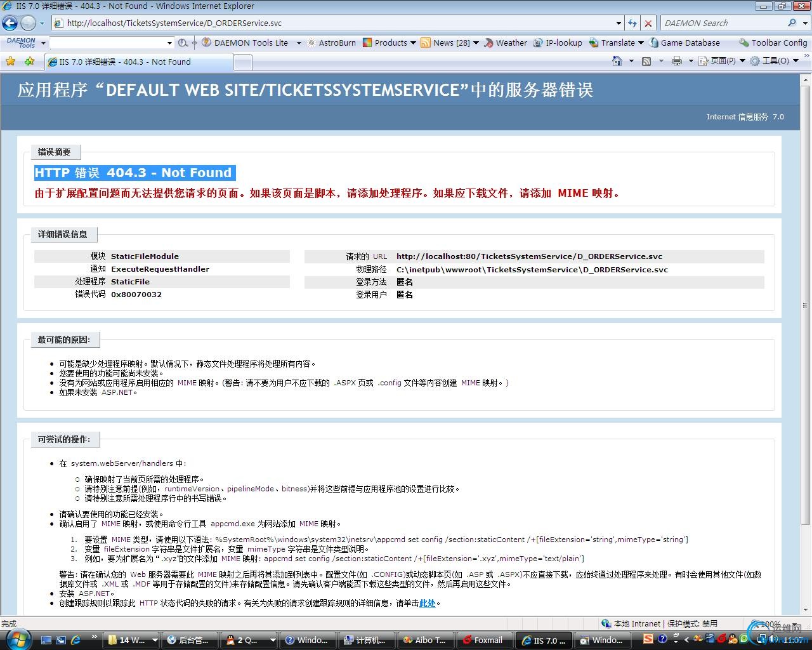Open the recent pages dropdown beside Forward
This screenshot has height=650, width=812.
43,23
